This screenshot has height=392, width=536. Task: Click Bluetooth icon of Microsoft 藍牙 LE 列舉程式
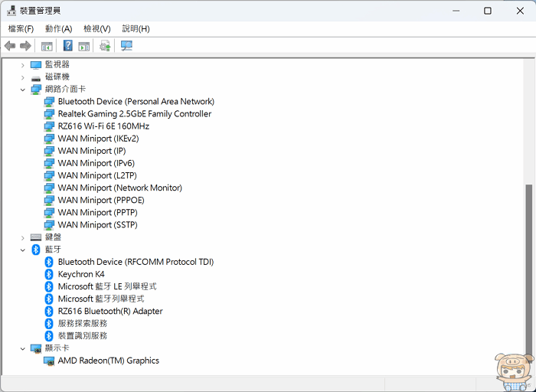(49, 286)
